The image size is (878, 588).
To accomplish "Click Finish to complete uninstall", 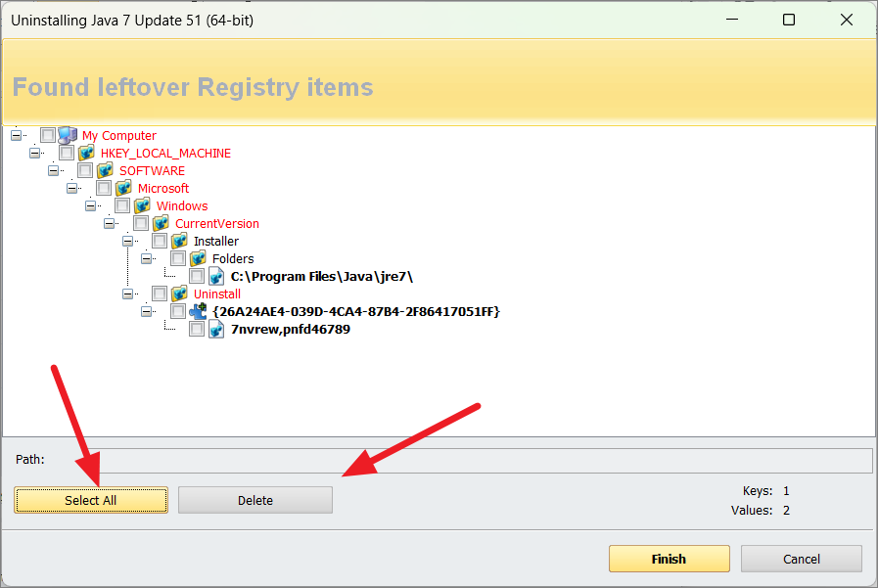I will click(x=670, y=559).
